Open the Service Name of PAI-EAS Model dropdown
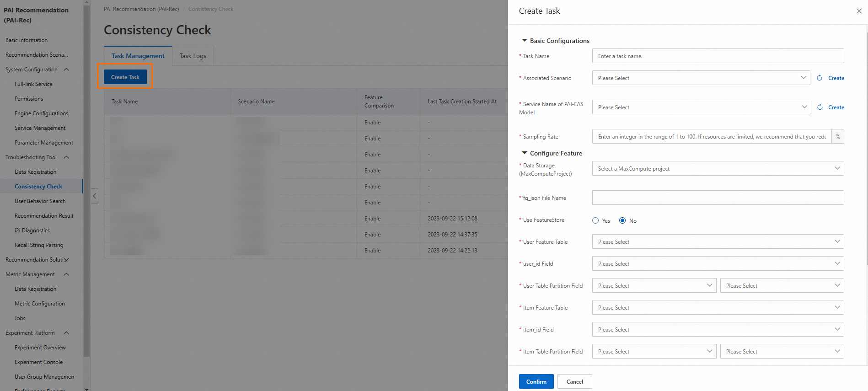The width and height of the screenshot is (868, 391). coord(702,107)
